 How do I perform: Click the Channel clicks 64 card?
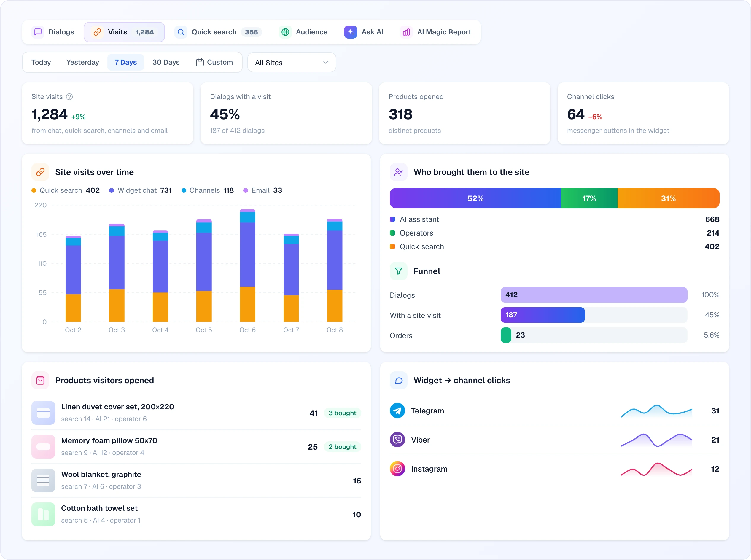[x=643, y=113]
